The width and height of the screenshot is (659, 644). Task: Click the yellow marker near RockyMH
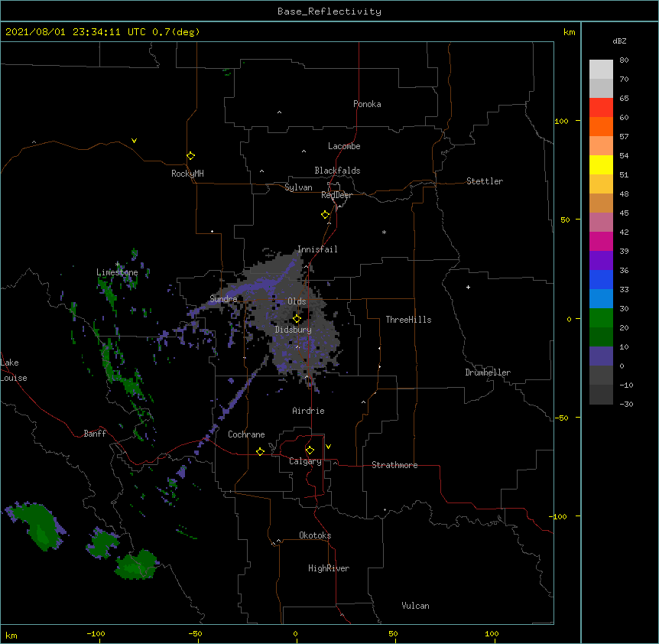pos(190,156)
